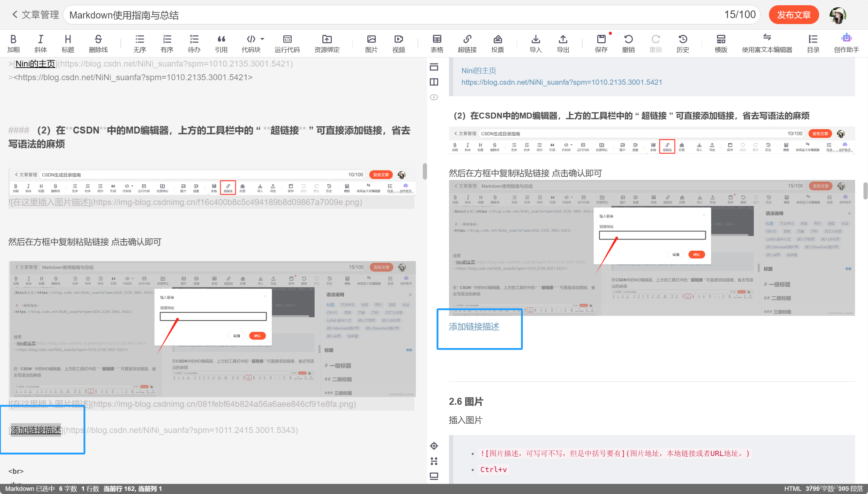Undo the last edit with 撤销
This screenshot has width=868, height=494.
click(628, 43)
